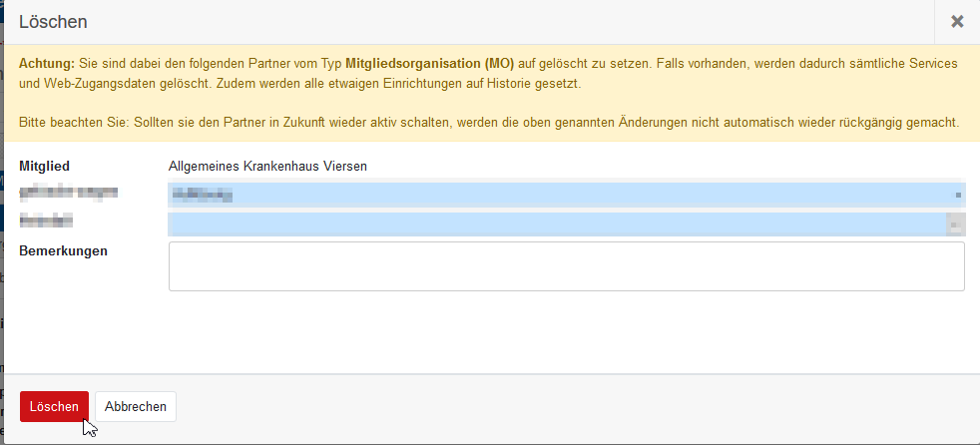980x445 pixels.
Task: Click the arrow of the second blue dropdown
Action: coord(955,224)
